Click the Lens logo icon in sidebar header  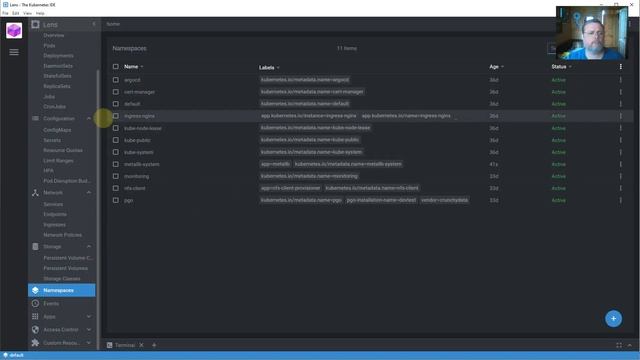coord(36,24)
